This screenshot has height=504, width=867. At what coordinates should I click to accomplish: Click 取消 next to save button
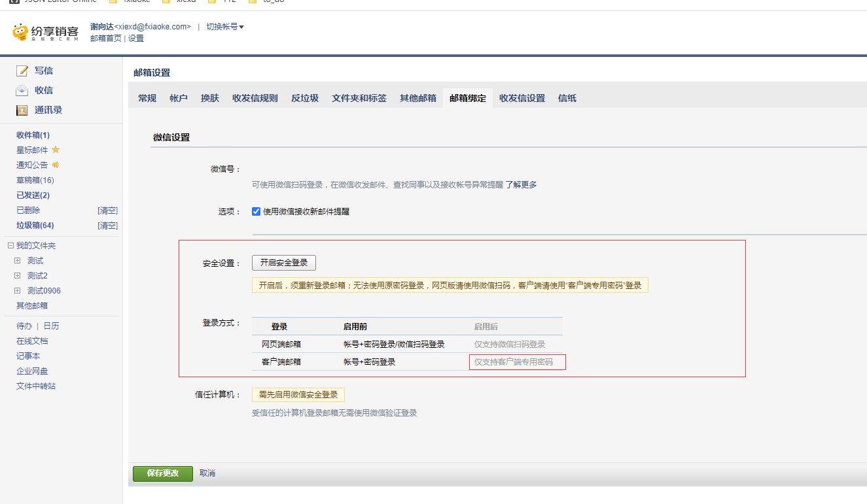point(207,473)
